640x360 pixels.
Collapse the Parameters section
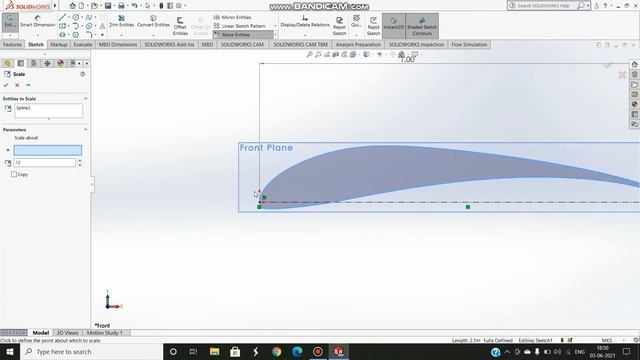coord(85,129)
